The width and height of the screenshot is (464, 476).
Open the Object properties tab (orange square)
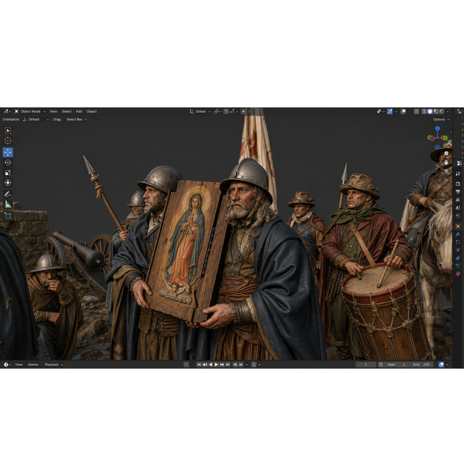pyautogui.click(x=458, y=226)
